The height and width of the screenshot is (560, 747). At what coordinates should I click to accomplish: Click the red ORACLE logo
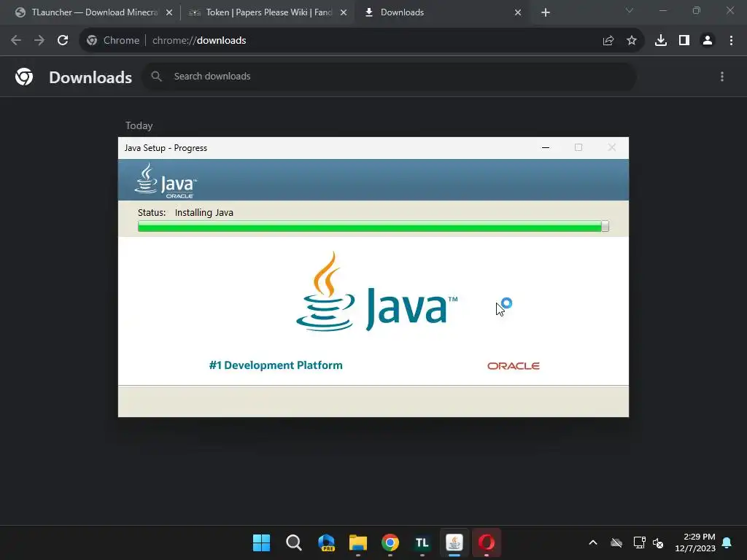point(514,366)
